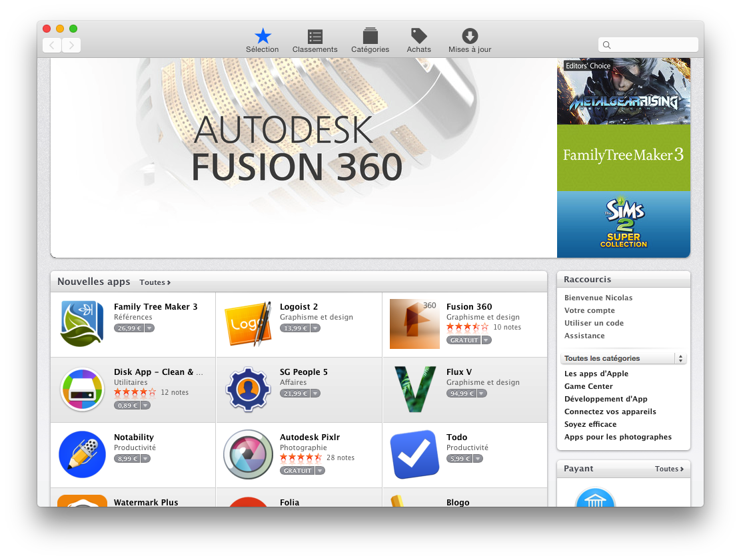Open the Autodesk Fusion 360 banner

[x=304, y=158]
